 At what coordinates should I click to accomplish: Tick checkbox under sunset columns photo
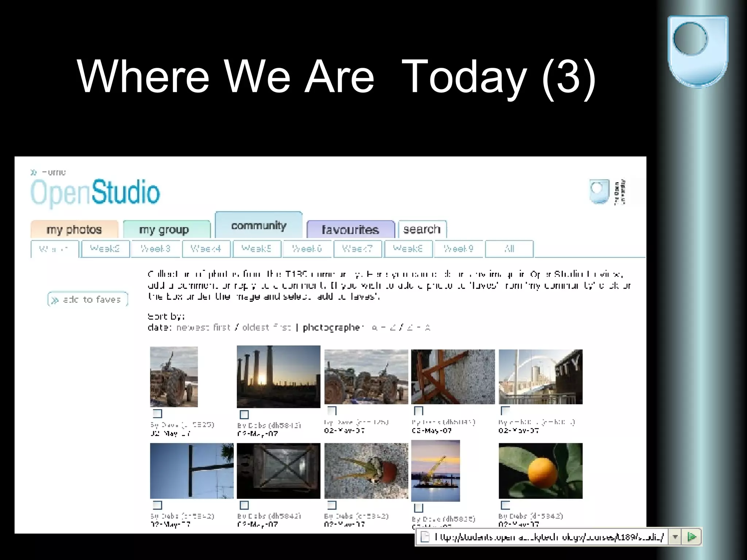click(244, 415)
